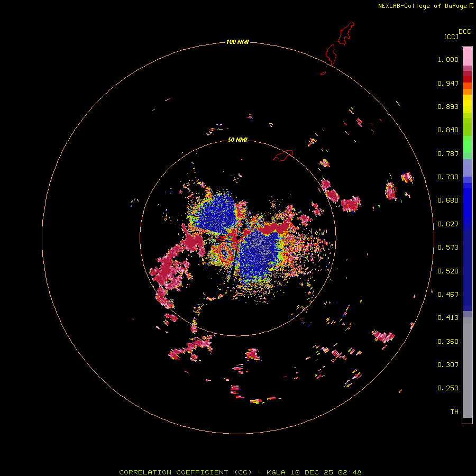The height and width of the screenshot is (476, 476).
Task: Click the 0.680 legend value
Action: click(448, 200)
